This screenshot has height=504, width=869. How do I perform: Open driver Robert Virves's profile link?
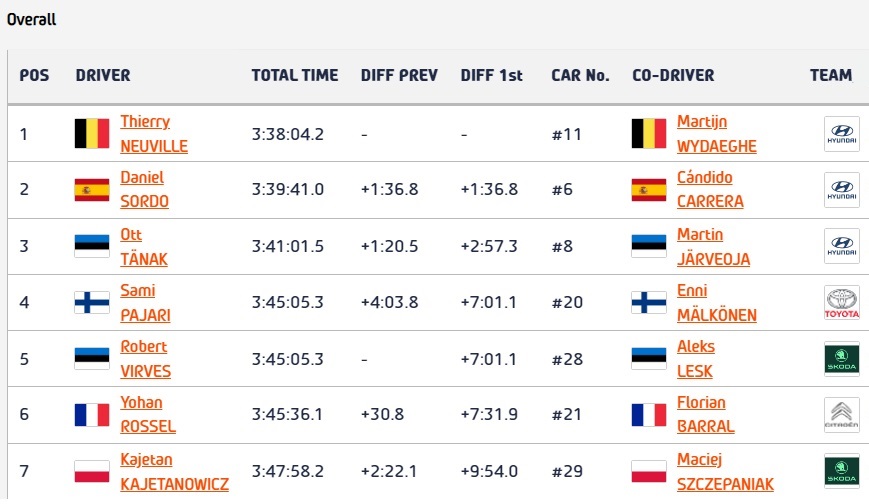tap(145, 359)
